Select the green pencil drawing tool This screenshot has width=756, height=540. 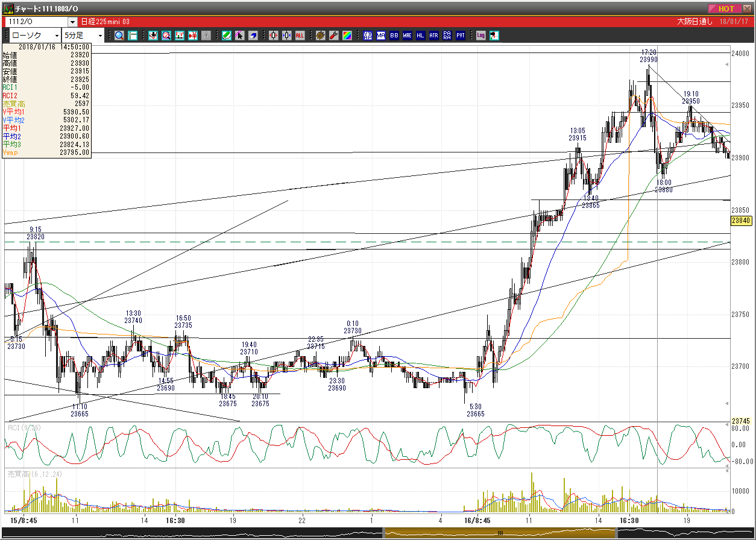tap(227, 35)
